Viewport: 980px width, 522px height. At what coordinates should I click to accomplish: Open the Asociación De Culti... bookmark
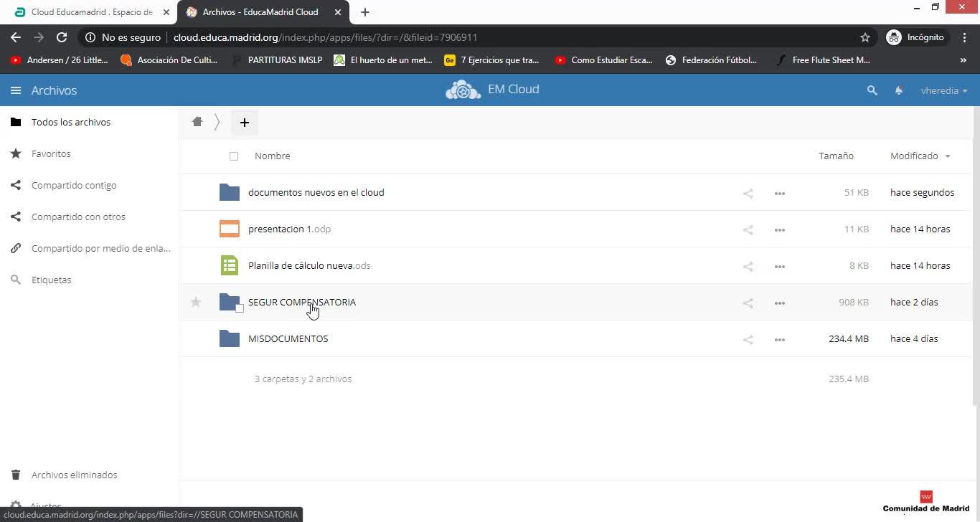point(169,60)
